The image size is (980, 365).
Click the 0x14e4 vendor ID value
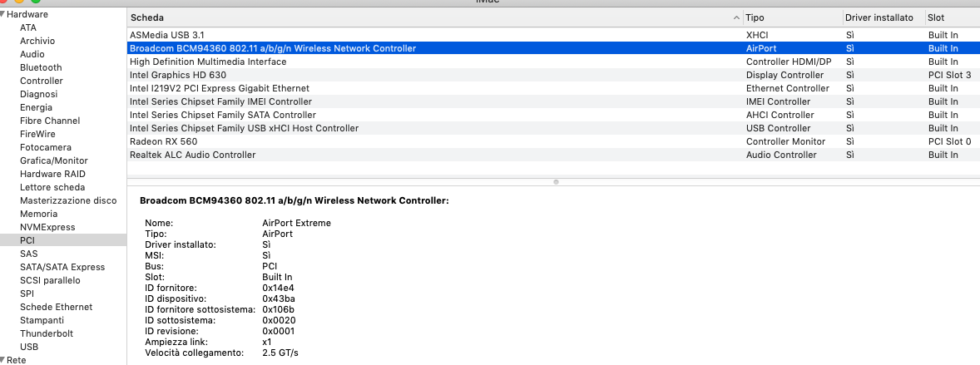278,288
